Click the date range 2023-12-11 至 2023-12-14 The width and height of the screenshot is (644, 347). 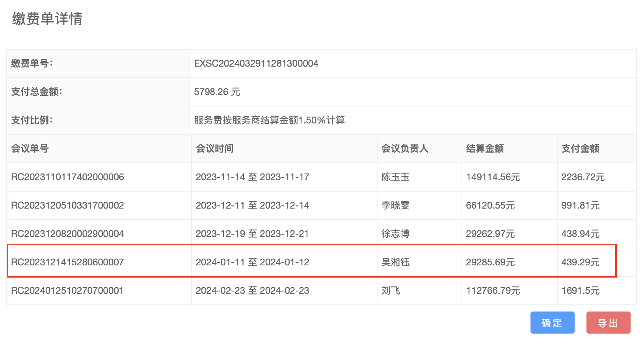(252, 205)
